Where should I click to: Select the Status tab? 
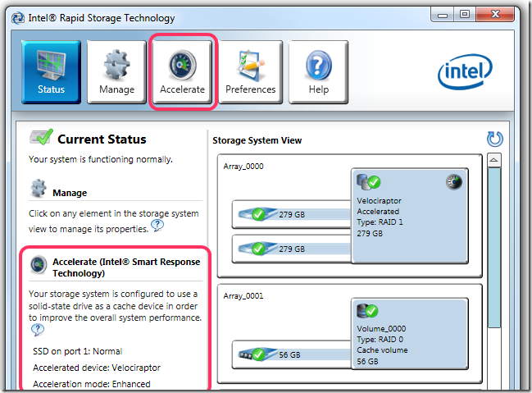(51, 71)
